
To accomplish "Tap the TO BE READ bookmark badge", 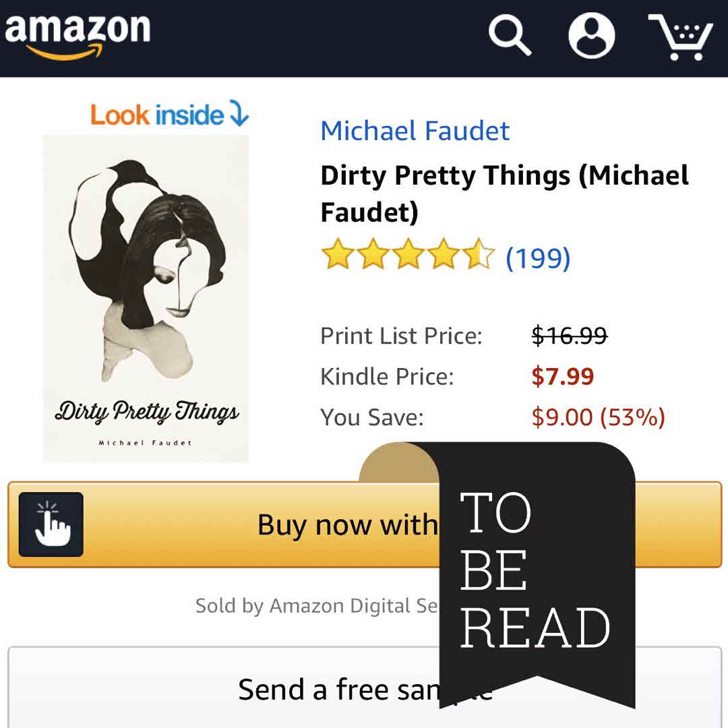I will point(537,573).
